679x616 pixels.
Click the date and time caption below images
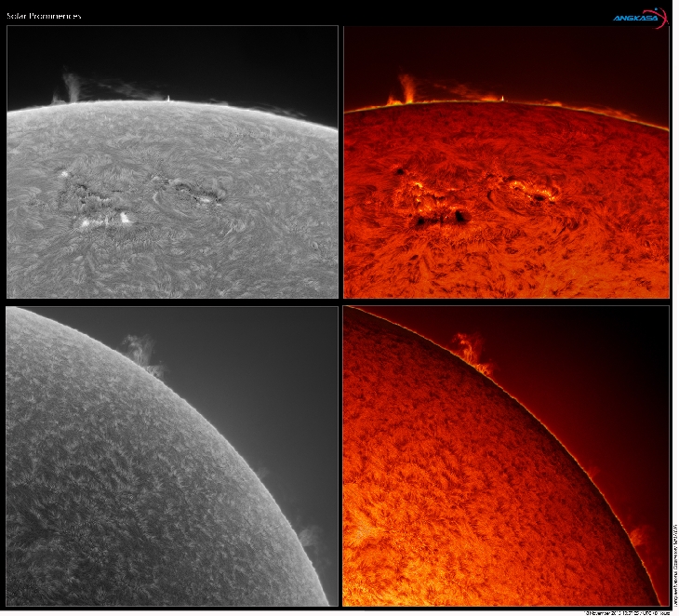click(628, 612)
